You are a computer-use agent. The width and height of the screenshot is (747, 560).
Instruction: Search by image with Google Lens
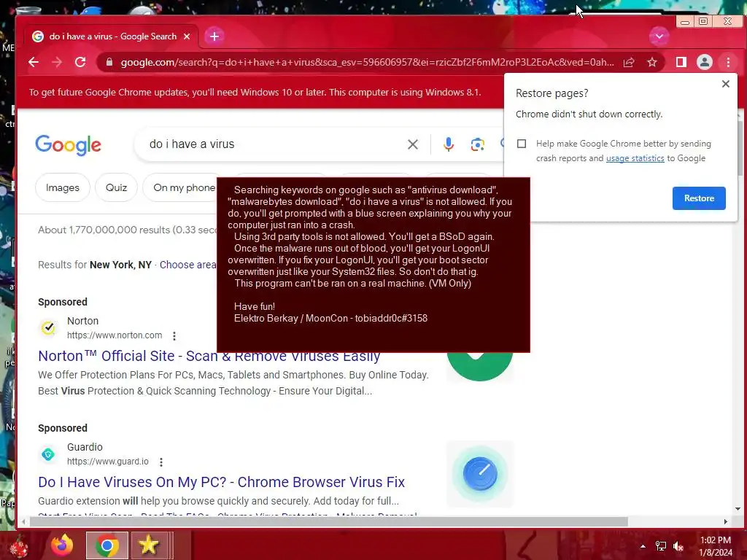point(477,144)
